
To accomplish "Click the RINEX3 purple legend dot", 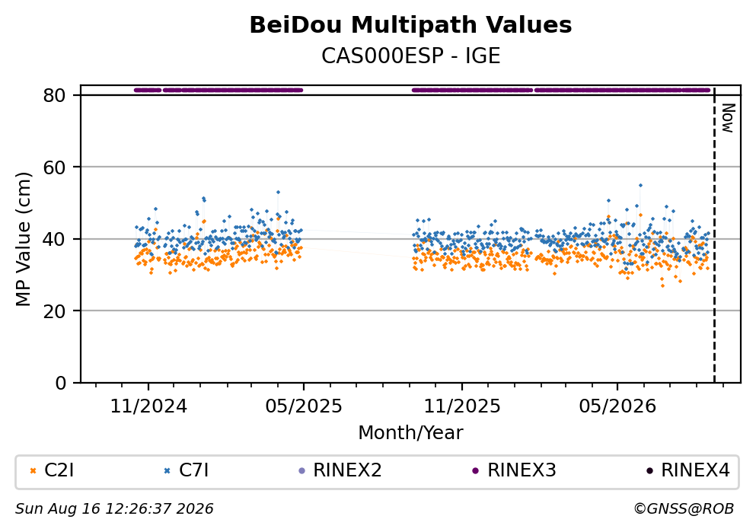I will tap(476, 471).
